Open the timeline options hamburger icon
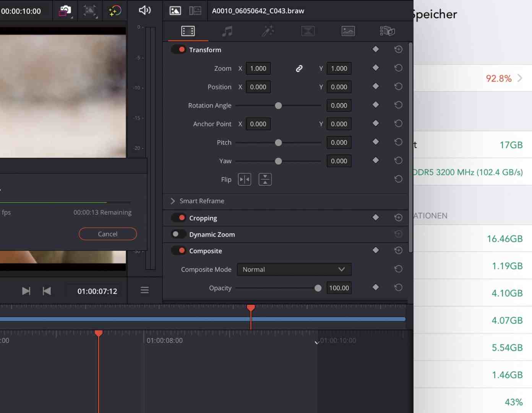 [144, 290]
